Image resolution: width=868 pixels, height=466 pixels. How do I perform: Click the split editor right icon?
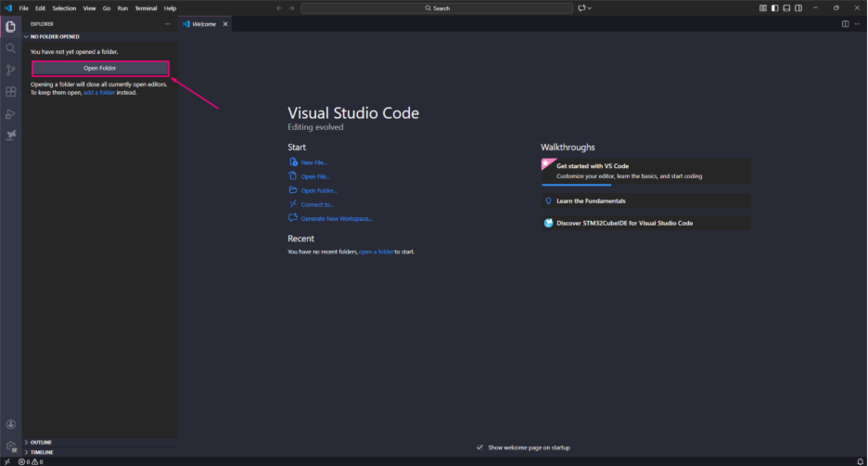845,24
